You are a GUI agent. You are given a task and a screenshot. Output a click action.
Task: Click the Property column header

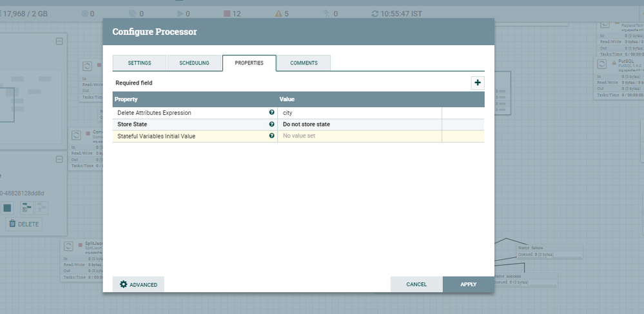126,99
